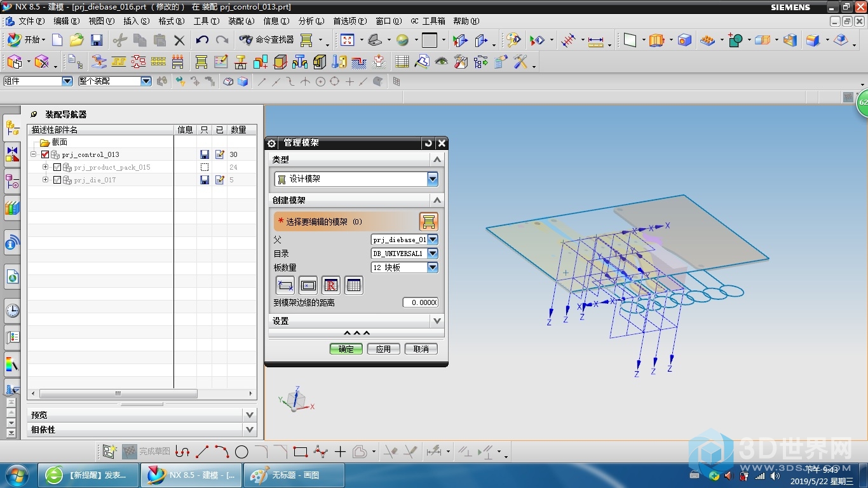Open the 视图(V) menu
The height and width of the screenshot is (488, 868).
pyautogui.click(x=102, y=21)
